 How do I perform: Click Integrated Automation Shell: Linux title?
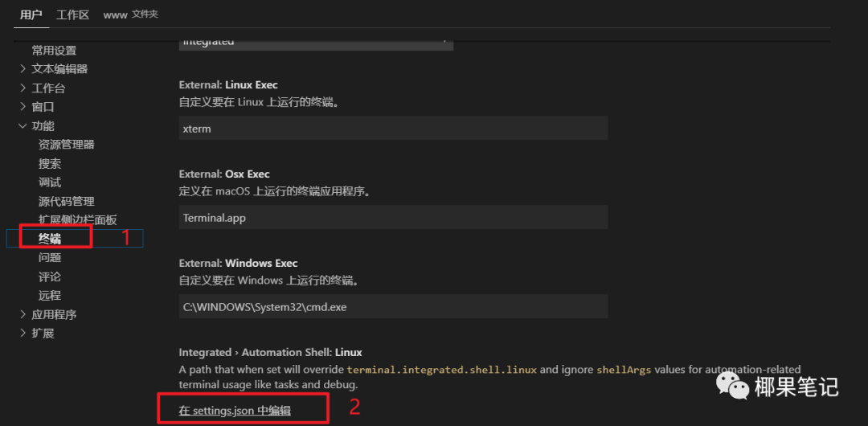click(270, 352)
